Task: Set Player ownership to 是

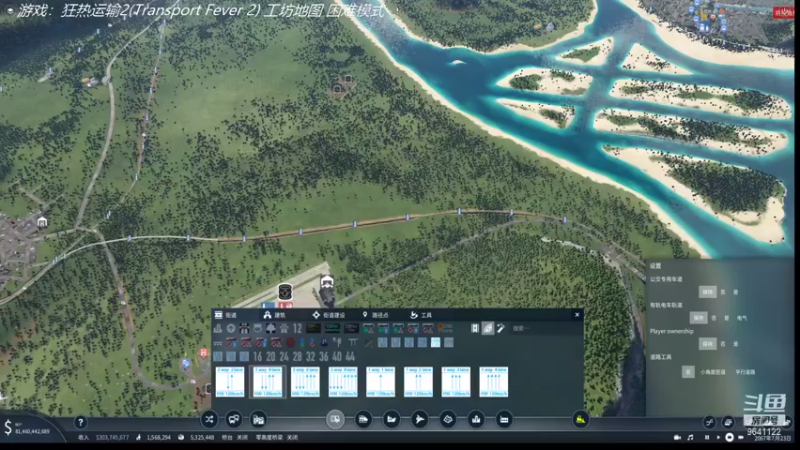Action: [736, 344]
